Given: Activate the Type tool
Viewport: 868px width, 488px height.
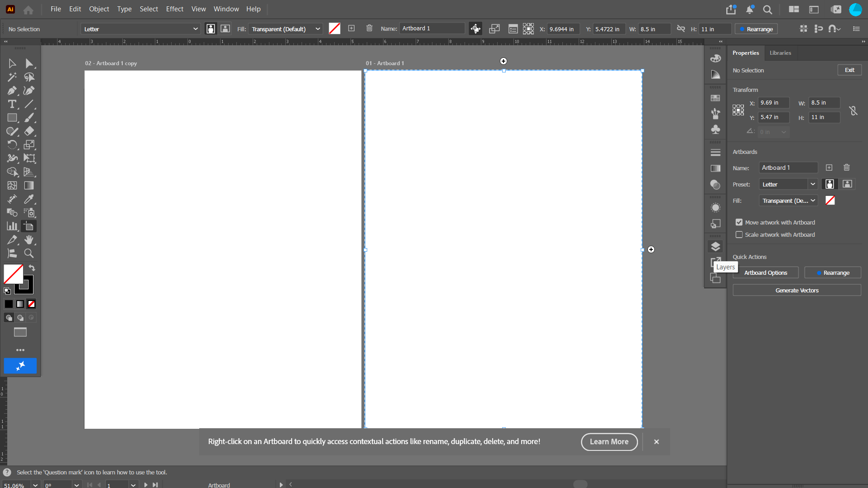Looking at the screenshot, I should tap(12, 104).
